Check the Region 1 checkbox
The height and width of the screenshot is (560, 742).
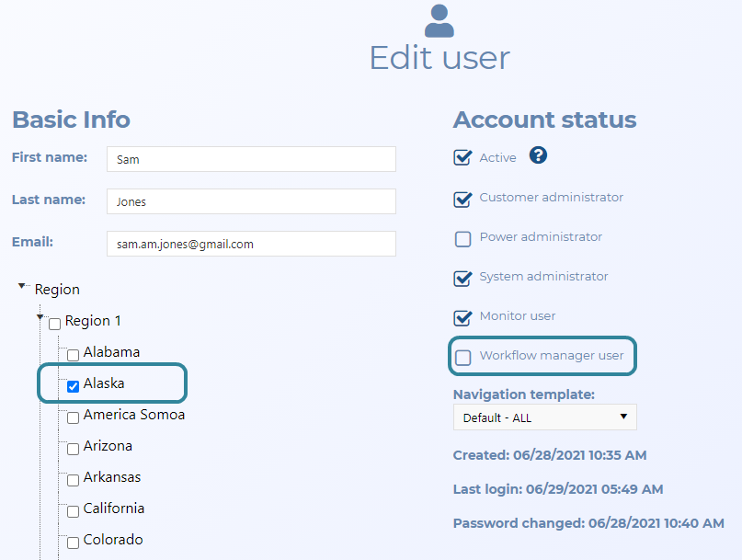(x=54, y=324)
